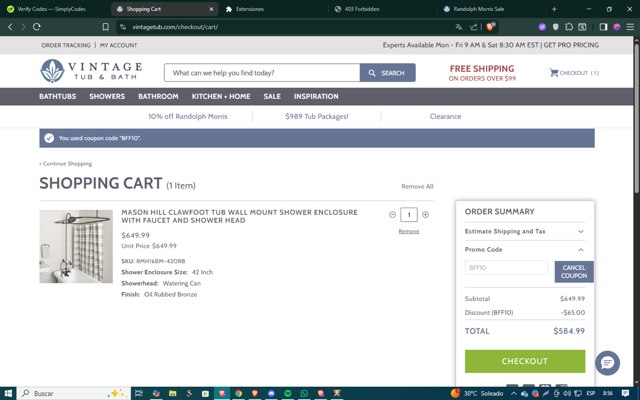
Task: Open the Brave Shields lion icon
Action: point(490,27)
